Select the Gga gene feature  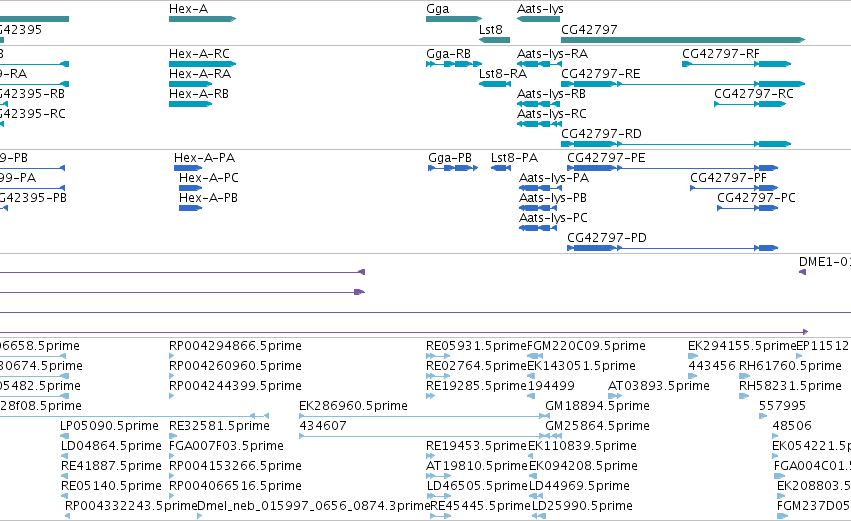pos(454,19)
